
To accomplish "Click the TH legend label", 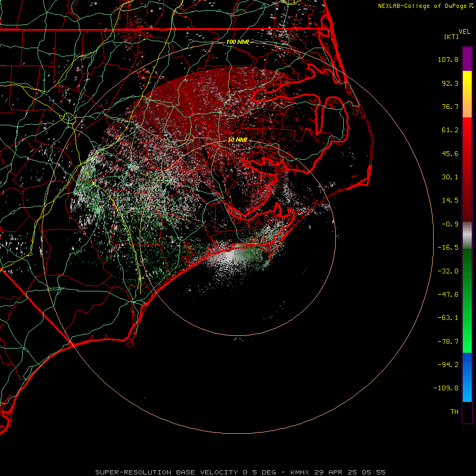I will [x=454, y=411].
